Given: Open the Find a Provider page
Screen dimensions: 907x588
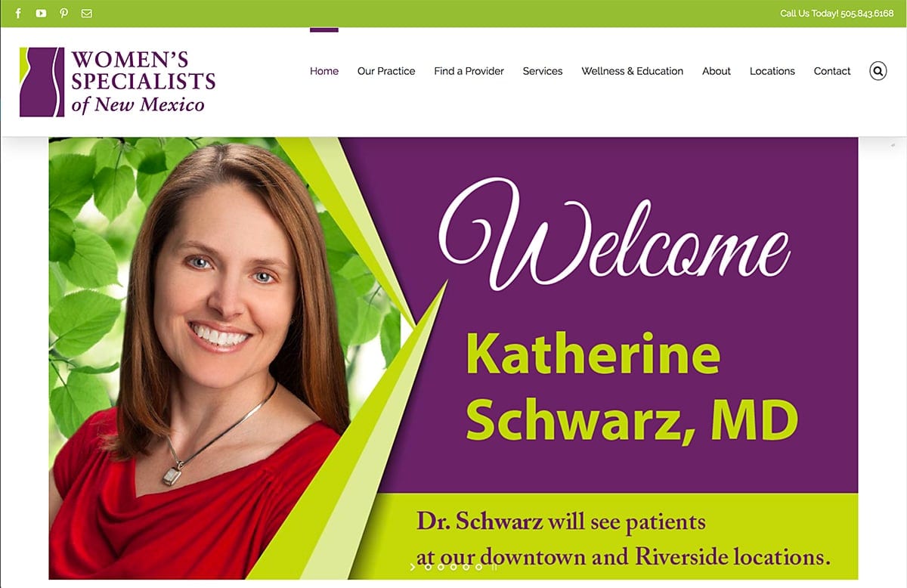Looking at the screenshot, I should (469, 71).
